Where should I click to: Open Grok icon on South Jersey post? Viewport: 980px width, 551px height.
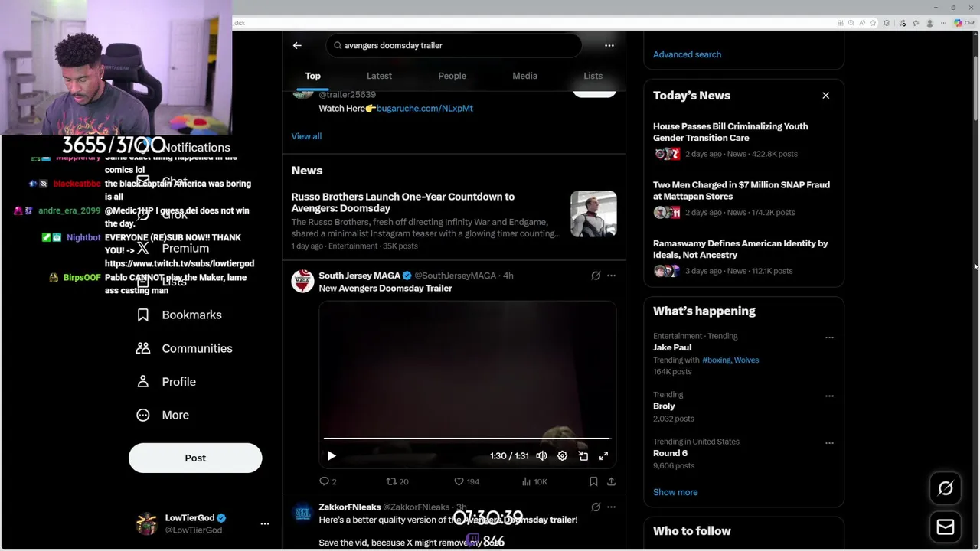[x=596, y=275]
